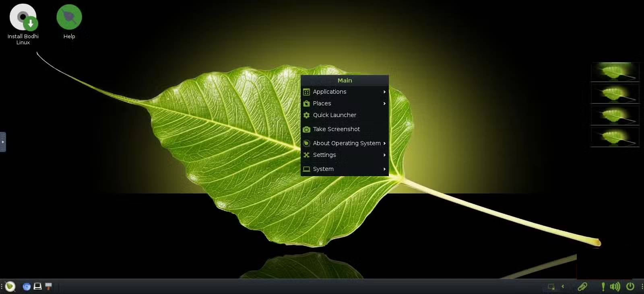This screenshot has width=644, height=294.
Task: Open the Settings menu label
Action: pyautogui.click(x=324, y=155)
